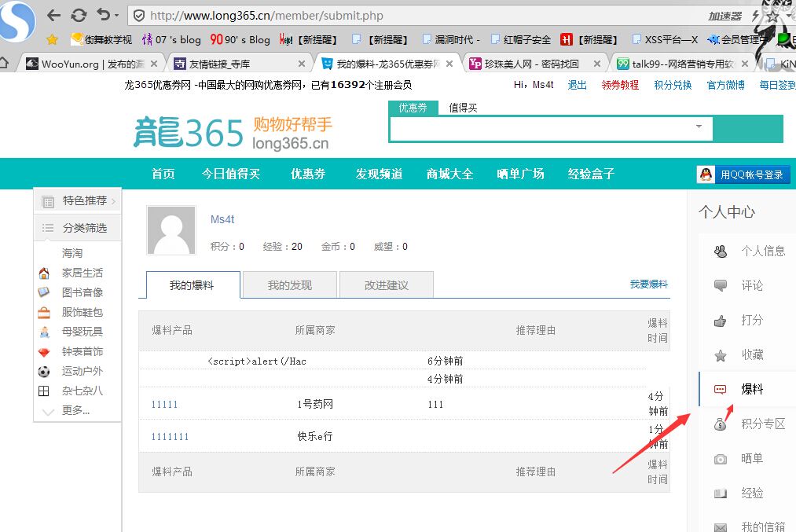This screenshot has width=796, height=532.
Task: Click the security shield icon in address bar
Action: 138,16
